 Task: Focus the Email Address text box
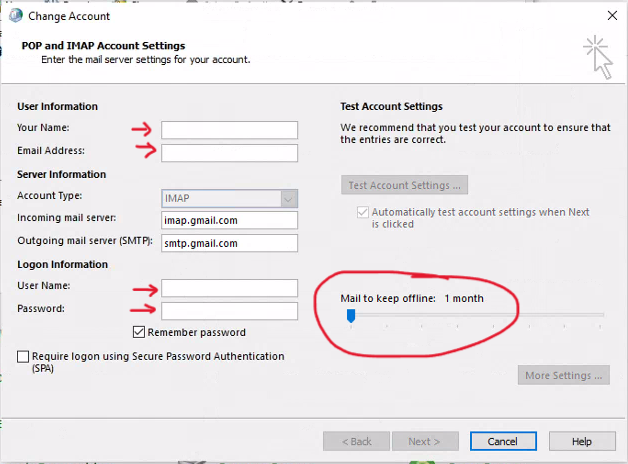229,153
